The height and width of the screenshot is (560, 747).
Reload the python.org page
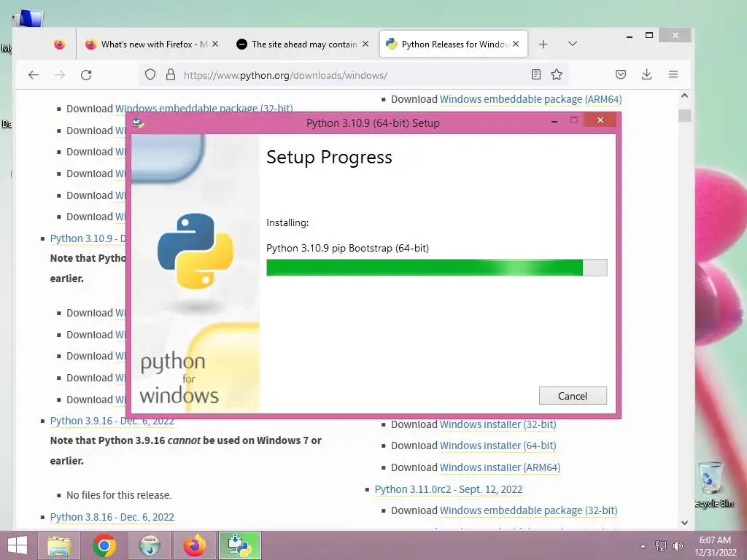(86, 75)
